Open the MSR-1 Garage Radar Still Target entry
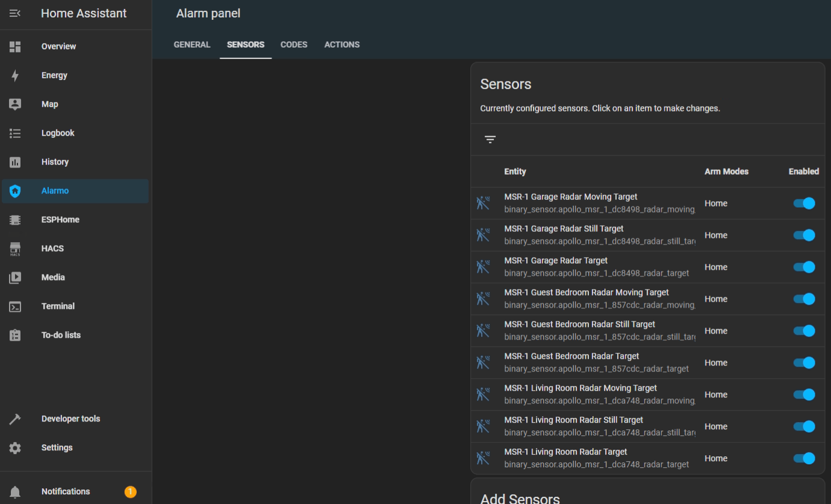This screenshot has width=831, height=504. coord(564,229)
